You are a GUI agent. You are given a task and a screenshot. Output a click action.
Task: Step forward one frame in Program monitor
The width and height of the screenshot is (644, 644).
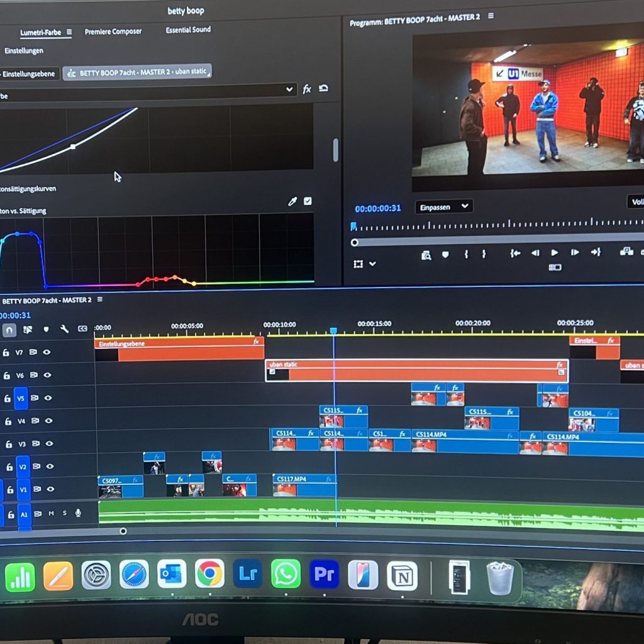tap(575, 253)
